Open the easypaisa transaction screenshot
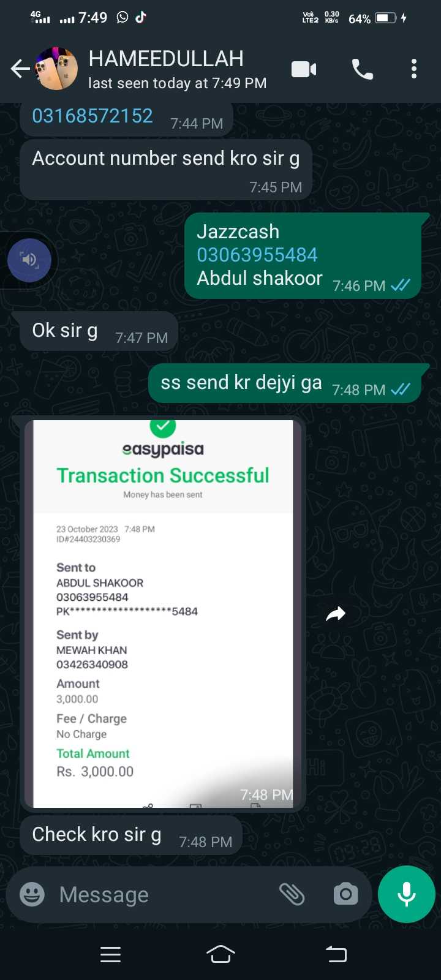 163,614
